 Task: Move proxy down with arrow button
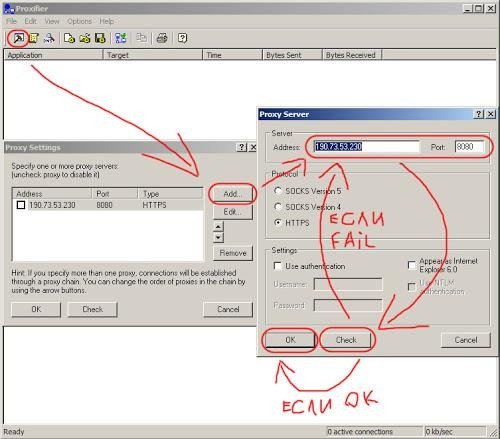point(218,237)
